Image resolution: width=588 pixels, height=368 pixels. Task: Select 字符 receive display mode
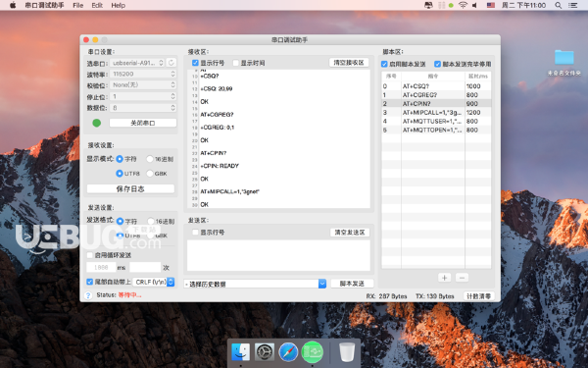tap(120, 159)
